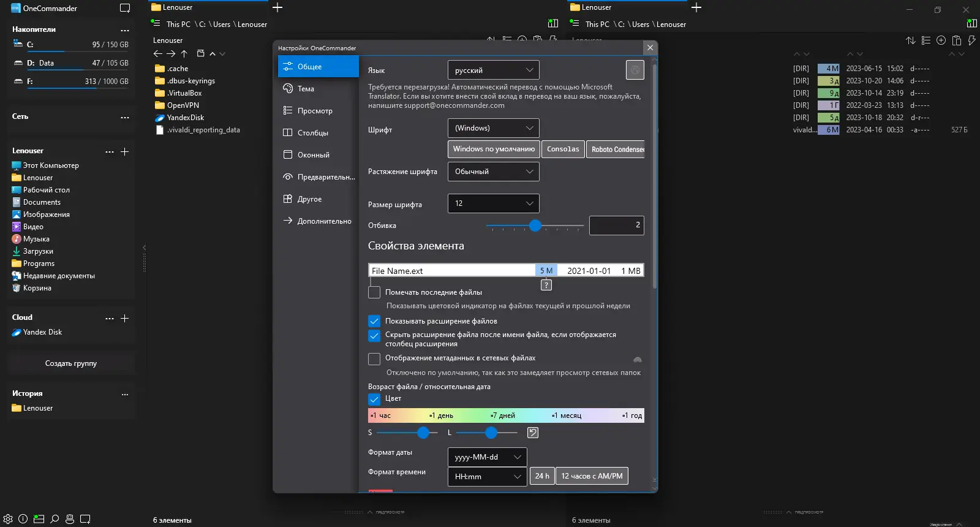Click the new window icon in bottom bar

coord(85,519)
